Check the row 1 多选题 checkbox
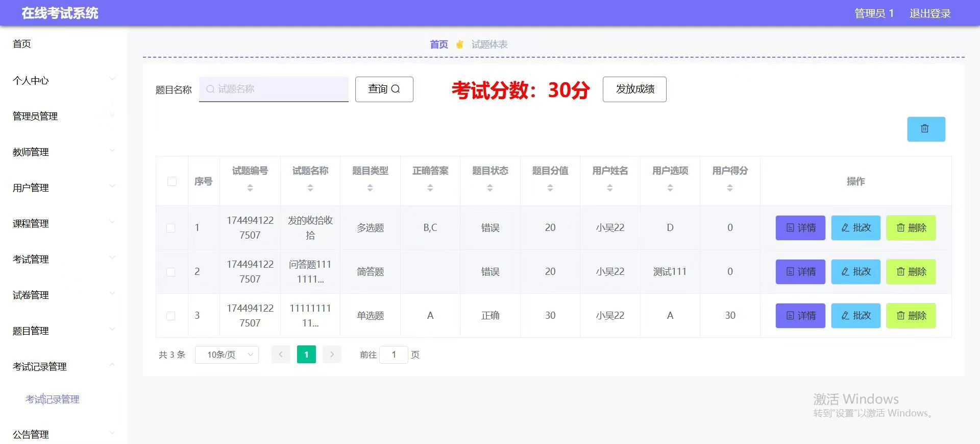Screen dimensions: 980x444 [x=171, y=228]
